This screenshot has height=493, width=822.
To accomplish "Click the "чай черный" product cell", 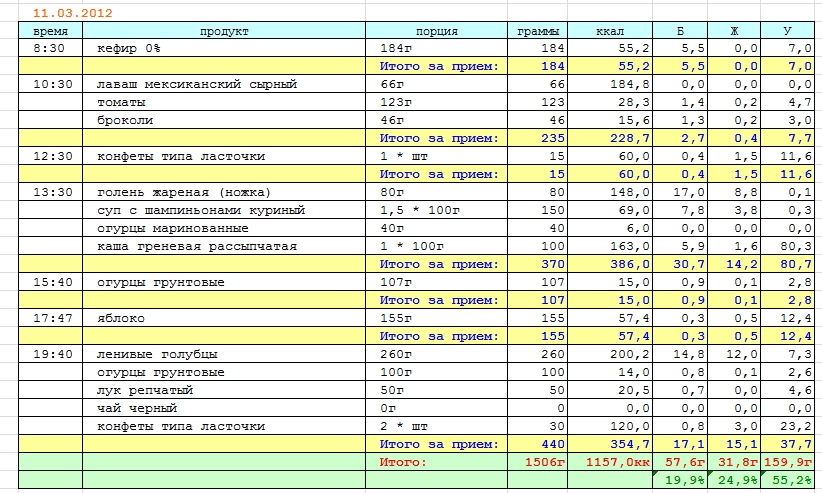I will (x=224, y=408).
